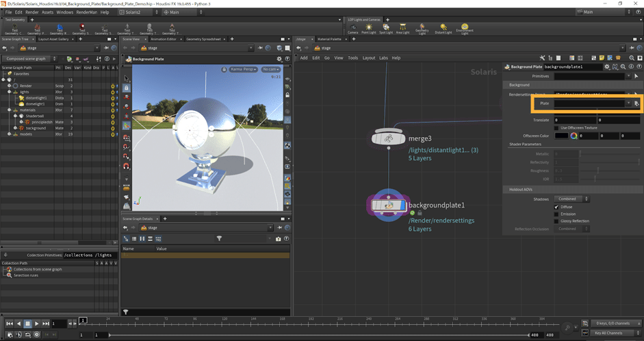Click the Key All Channels button

pyautogui.click(x=608, y=333)
